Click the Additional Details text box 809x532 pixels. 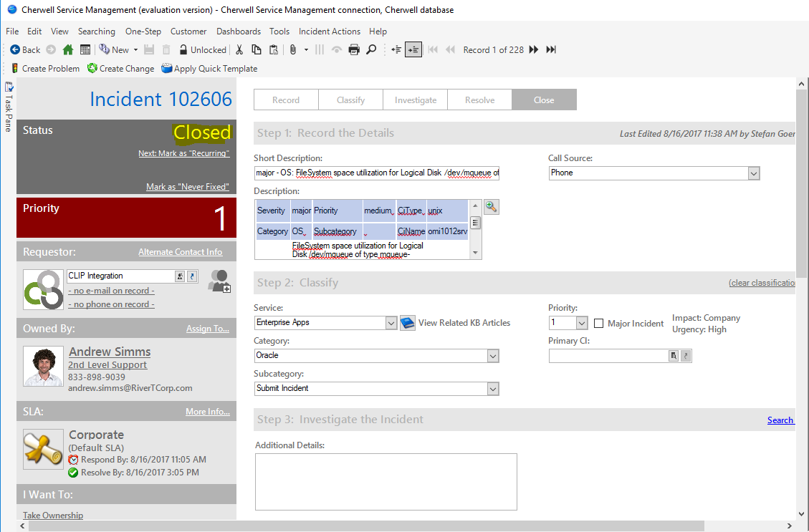(x=386, y=482)
